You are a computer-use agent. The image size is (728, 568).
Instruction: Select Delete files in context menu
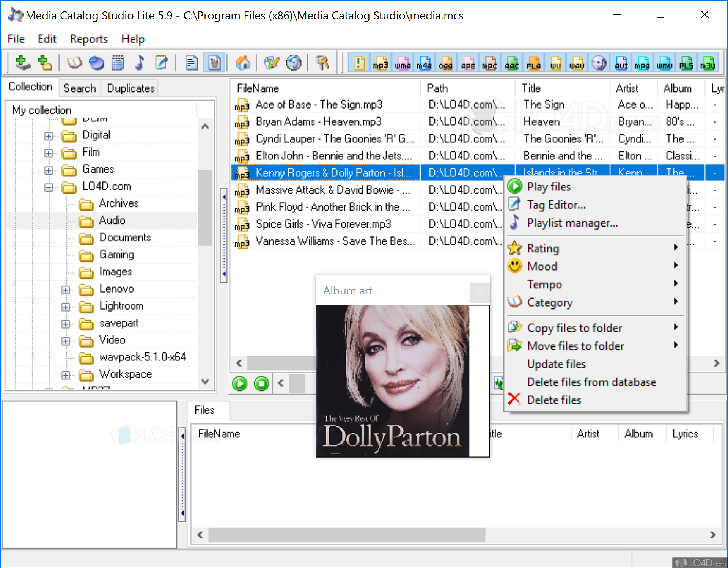click(x=554, y=400)
